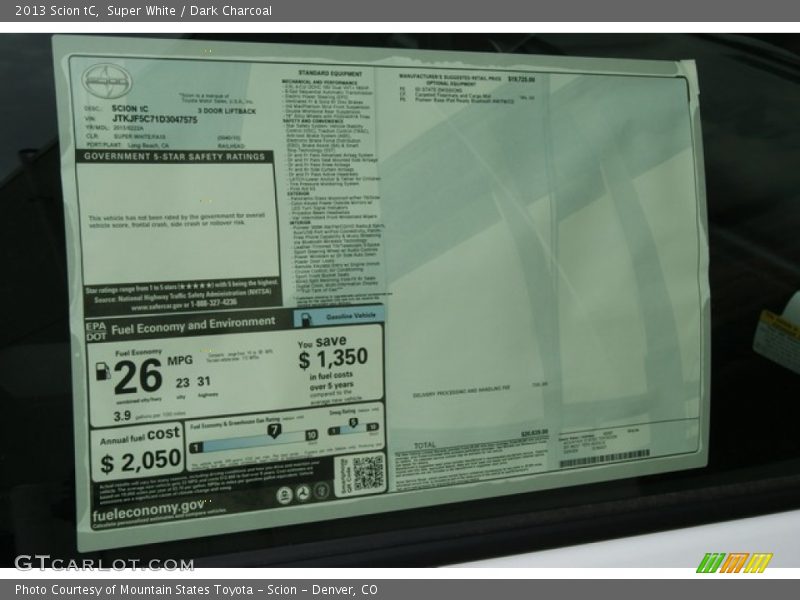Image resolution: width=800 pixels, height=600 pixels.
Task: Click the Scion logo on the sticker
Action: click(107, 81)
